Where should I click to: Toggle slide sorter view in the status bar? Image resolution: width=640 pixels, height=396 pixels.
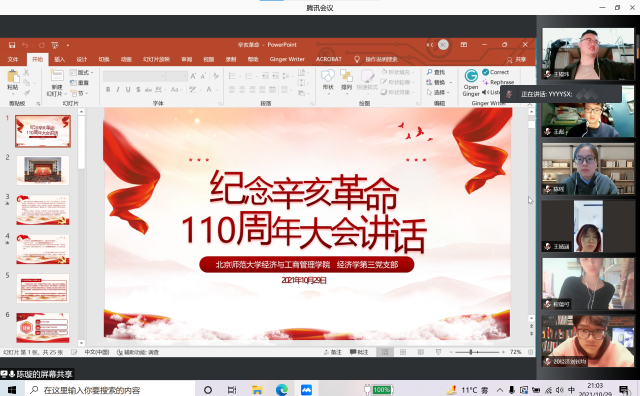coord(403,352)
